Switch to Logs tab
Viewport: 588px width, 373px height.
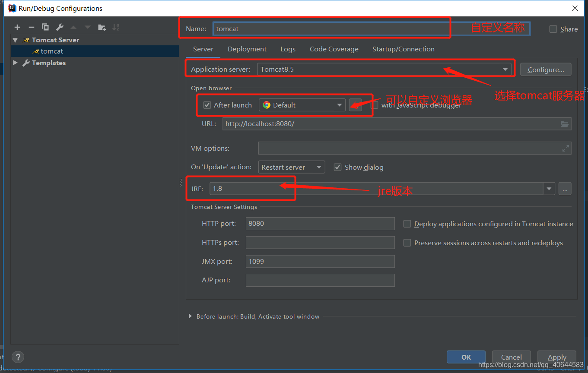[x=288, y=49]
